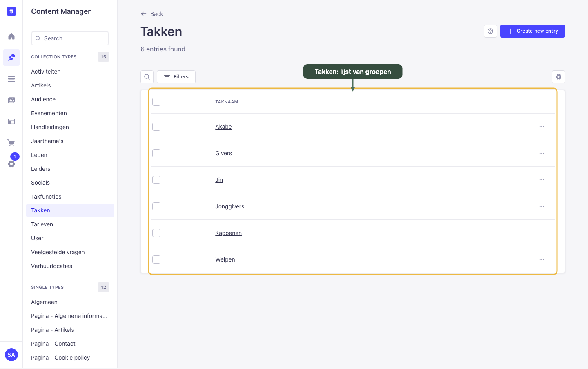Open the Jonggivers entry link
This screenshot has height=369, width=588.
click(229, 206)
